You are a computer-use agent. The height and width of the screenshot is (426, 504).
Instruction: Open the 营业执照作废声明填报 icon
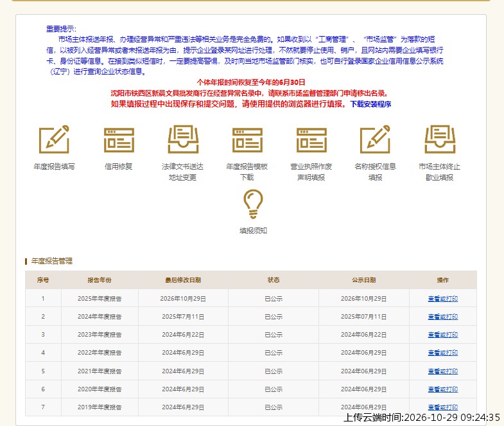pos(311,140)
